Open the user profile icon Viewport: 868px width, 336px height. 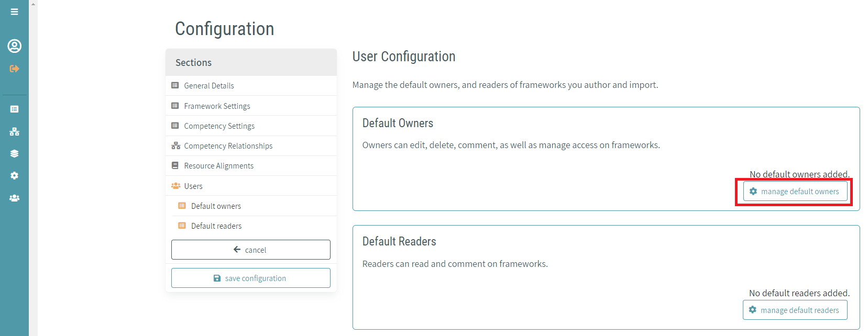[x=14, y=46]
